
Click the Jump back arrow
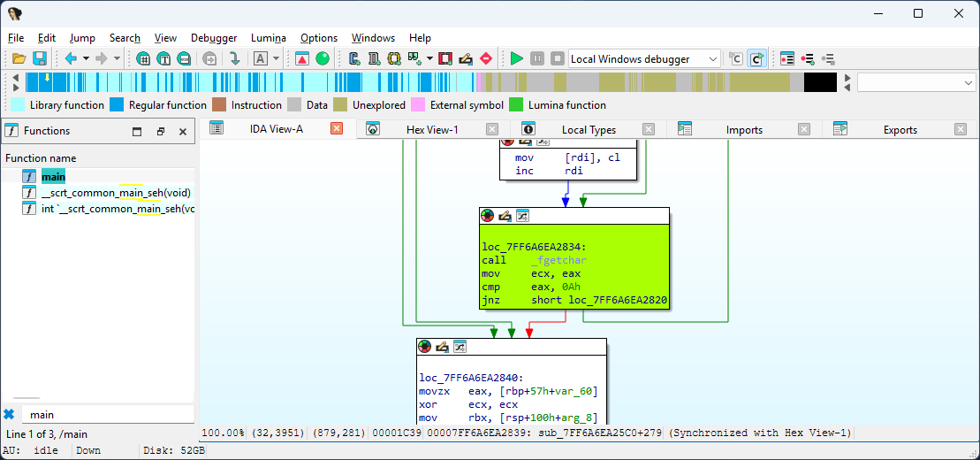pos(70,58)
